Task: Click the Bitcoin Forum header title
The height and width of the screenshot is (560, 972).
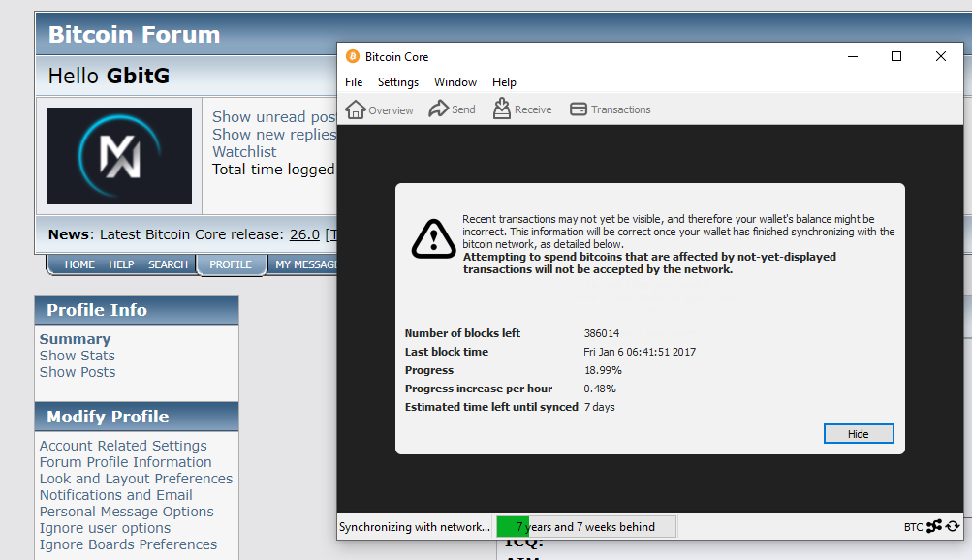Action: tap(135, 35)
